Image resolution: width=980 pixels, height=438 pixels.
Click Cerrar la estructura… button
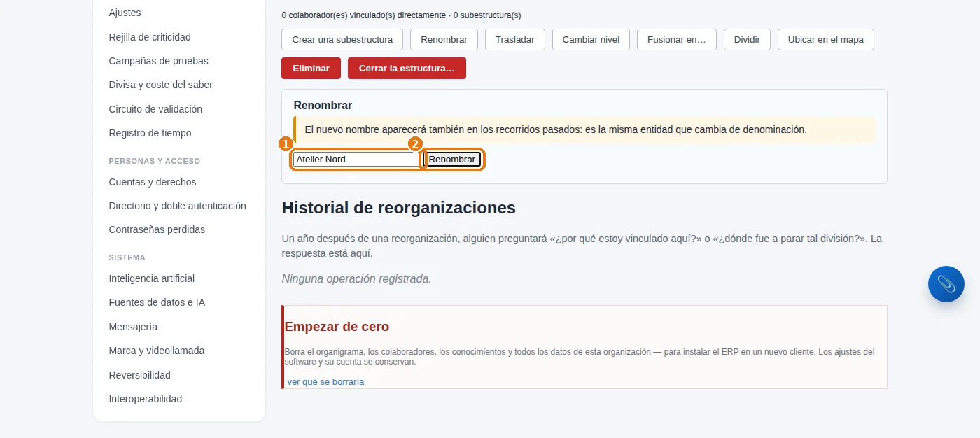click(407, 69)
